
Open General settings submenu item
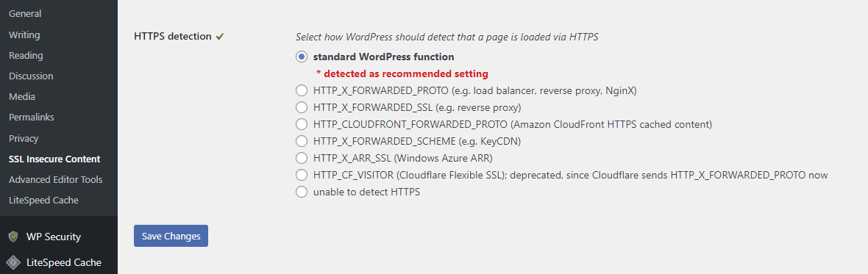point(25,14)
